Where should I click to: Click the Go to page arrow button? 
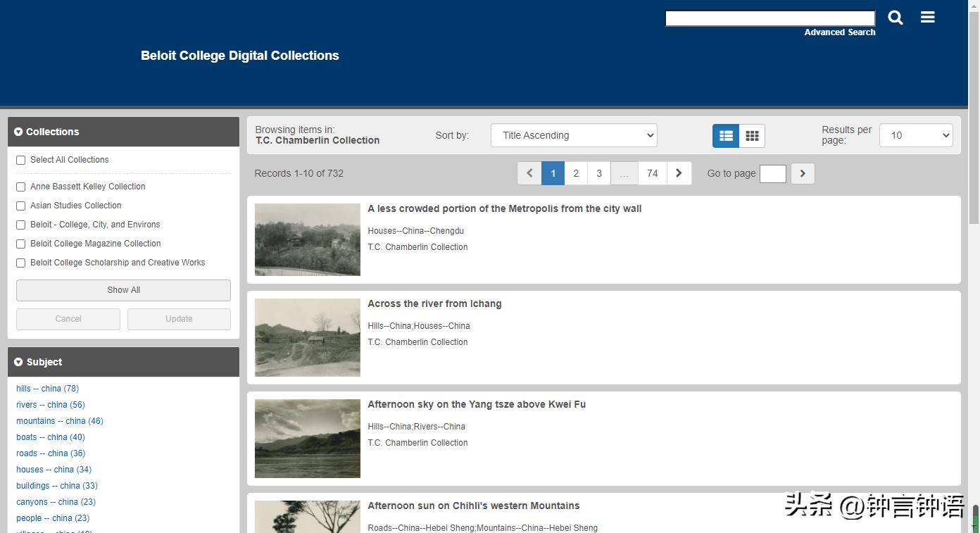coord(803,173)
